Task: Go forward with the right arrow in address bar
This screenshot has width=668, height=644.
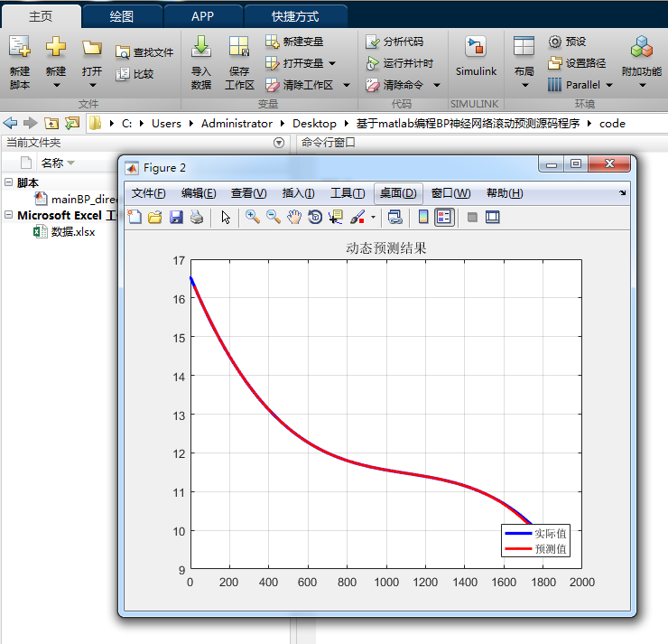Action: click(31, 123)
